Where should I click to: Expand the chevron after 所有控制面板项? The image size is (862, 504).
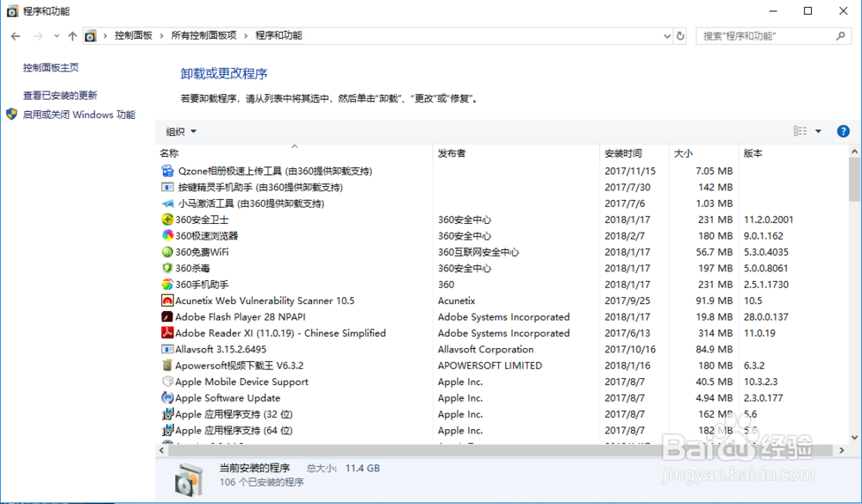pyautogui.click(x=246, y=35)
